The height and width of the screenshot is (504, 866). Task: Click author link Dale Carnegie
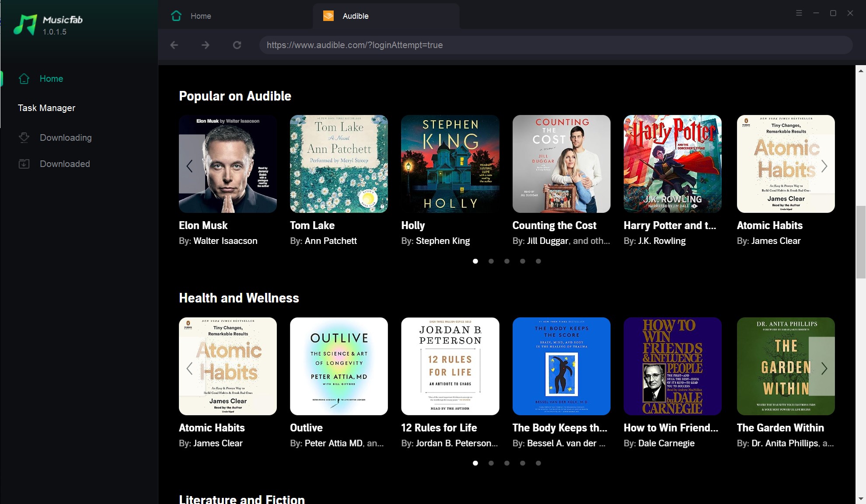(x=666, y=443)
